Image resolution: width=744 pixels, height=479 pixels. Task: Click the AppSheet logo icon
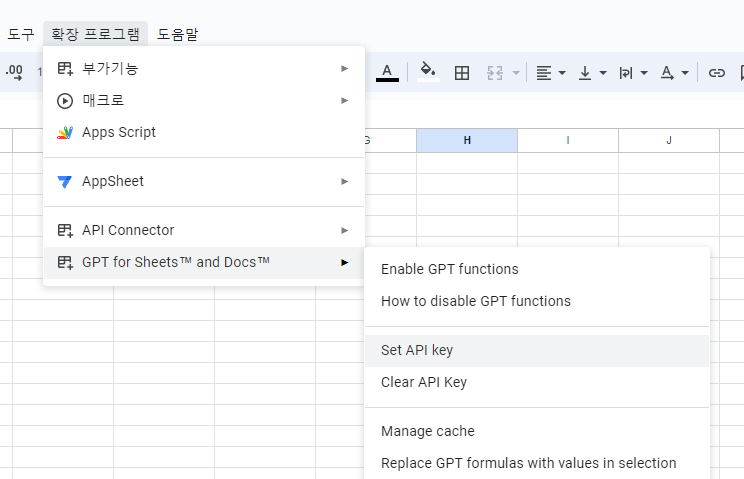click(65, 182)
